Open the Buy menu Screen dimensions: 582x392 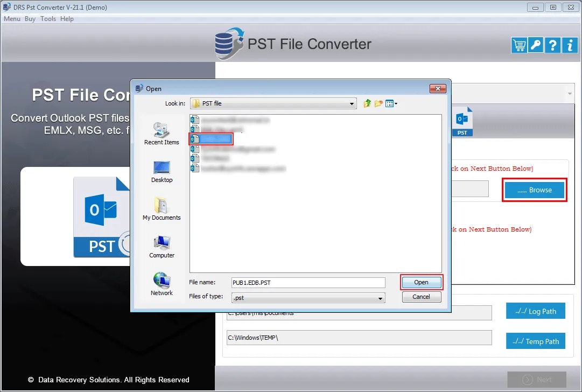[30, 18]
